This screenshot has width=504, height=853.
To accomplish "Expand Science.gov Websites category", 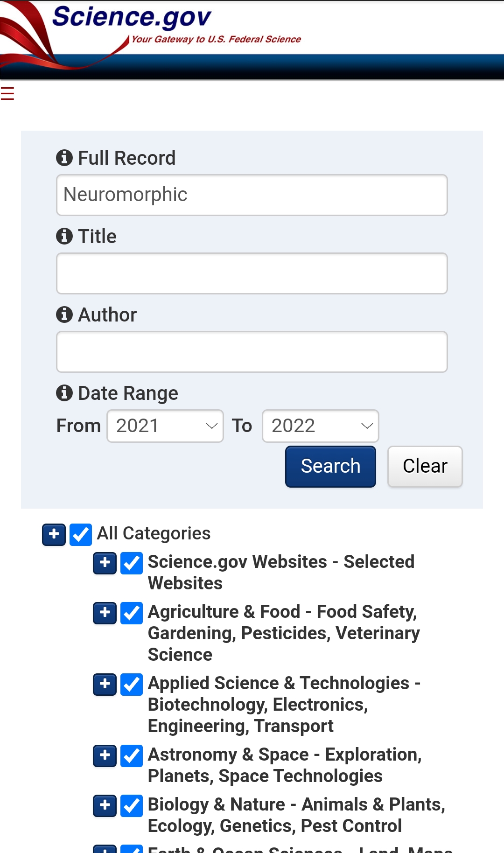I will 105,563.
